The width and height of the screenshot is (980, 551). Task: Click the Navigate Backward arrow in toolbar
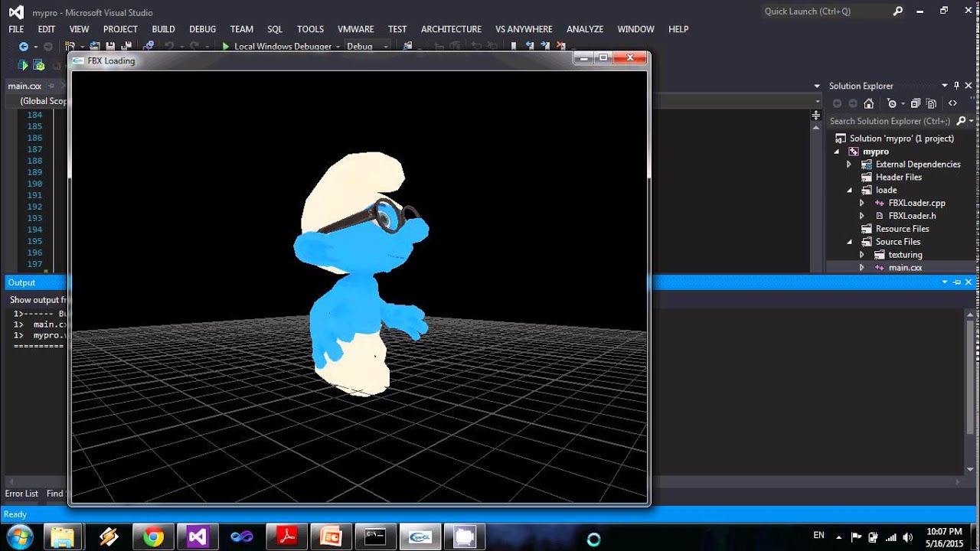pos(24,47)
